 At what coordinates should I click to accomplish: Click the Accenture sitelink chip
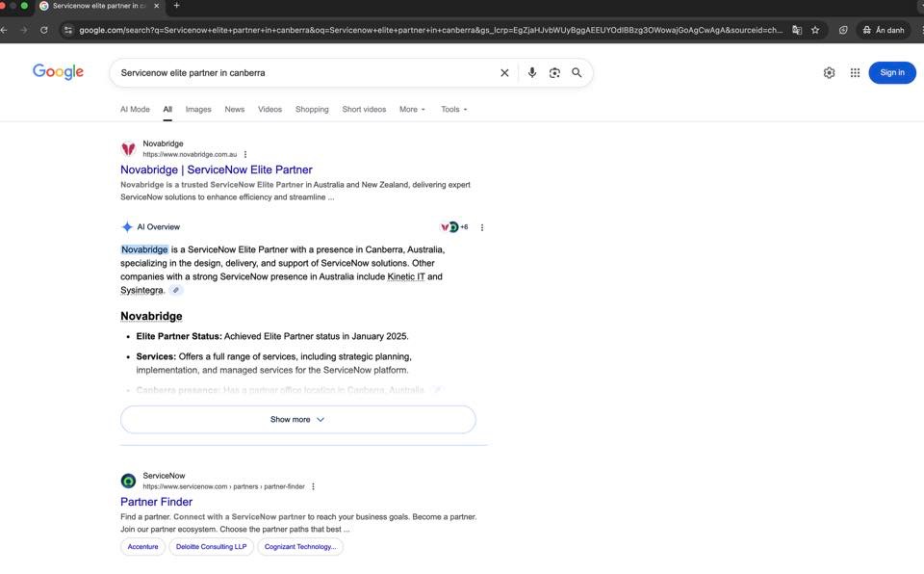tap(142, 547)
